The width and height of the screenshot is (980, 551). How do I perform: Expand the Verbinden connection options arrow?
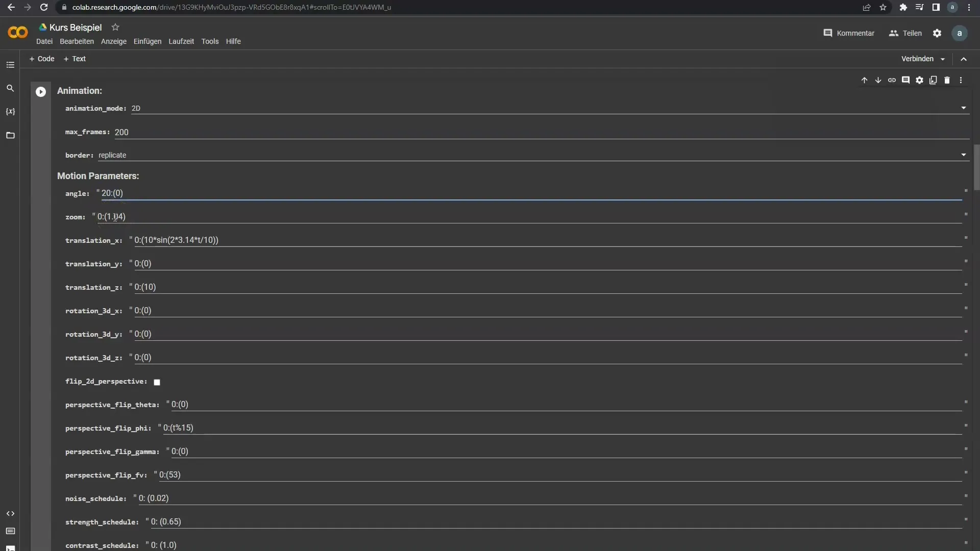pyautogui.click(x=943, y=59)
